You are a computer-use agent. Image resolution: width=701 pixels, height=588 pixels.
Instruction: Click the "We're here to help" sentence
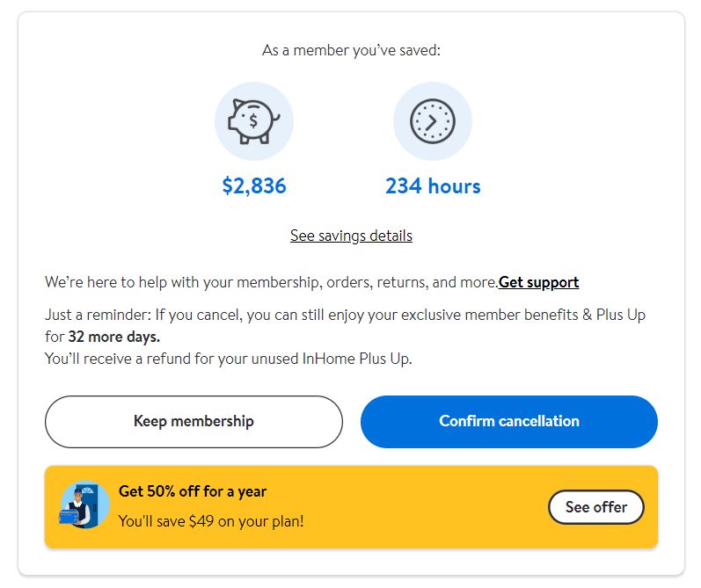click(x=271, y=282)
